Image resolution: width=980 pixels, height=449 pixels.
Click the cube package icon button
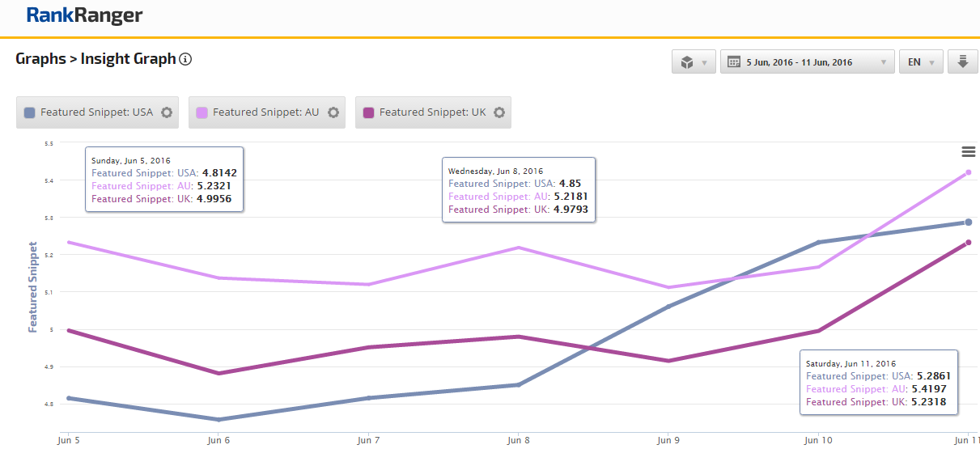point(686,62)
